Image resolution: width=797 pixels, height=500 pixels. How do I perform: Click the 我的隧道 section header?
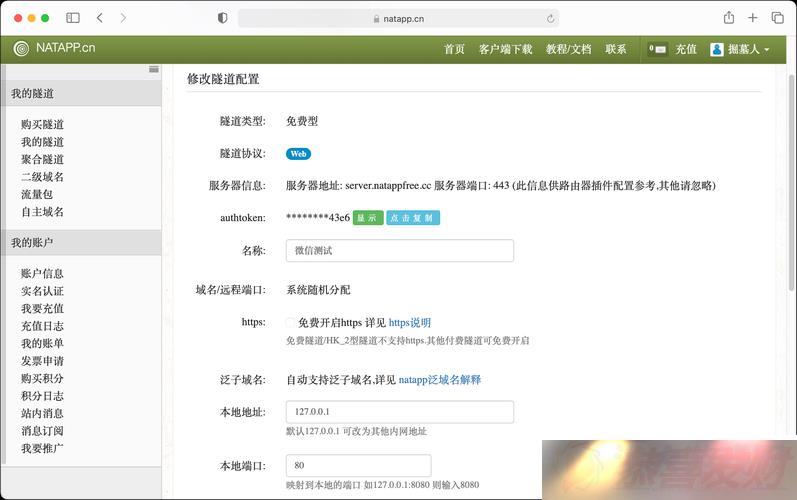[x=81, y=93]
